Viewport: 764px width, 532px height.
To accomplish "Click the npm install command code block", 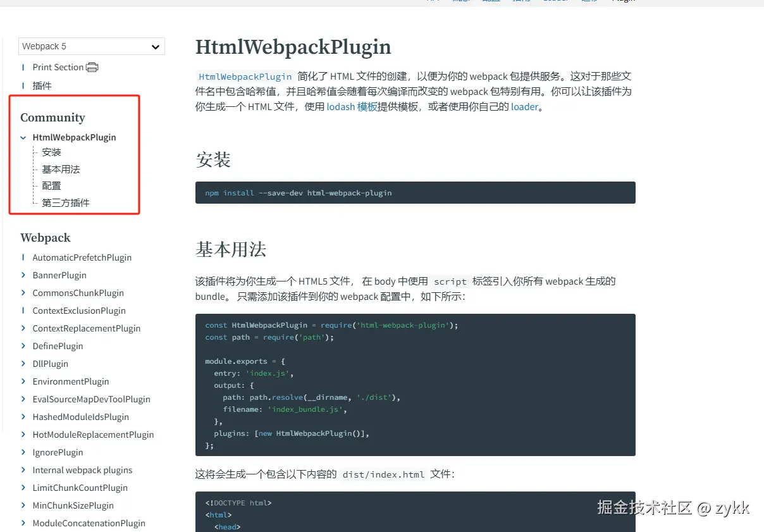I will click(416, 193).
